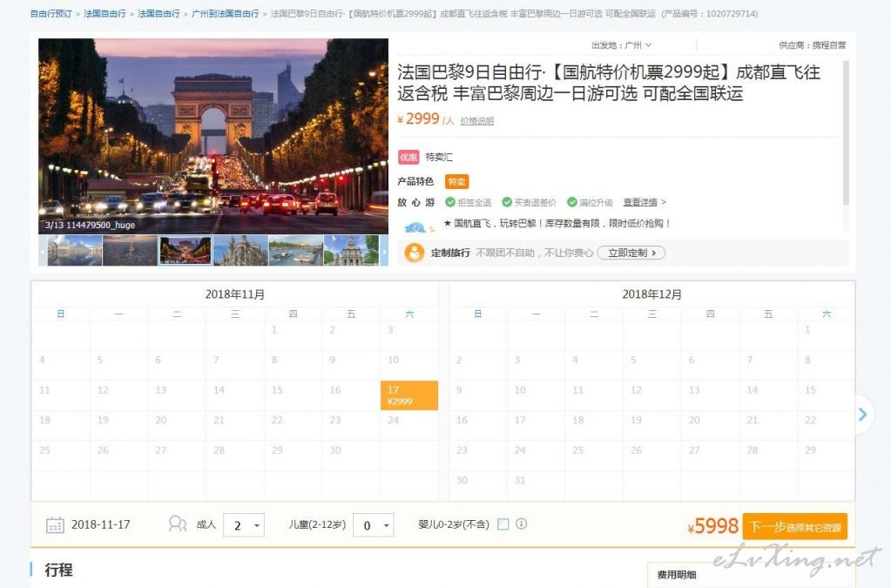Go to 自由行预订 in the breadcrumb
The width and height of the screenshot is (891, 588).
coord(51,14)
